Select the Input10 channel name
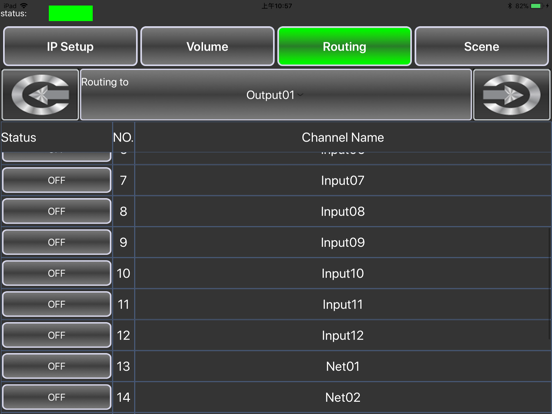552x414 pixels. tap(343, 274)
